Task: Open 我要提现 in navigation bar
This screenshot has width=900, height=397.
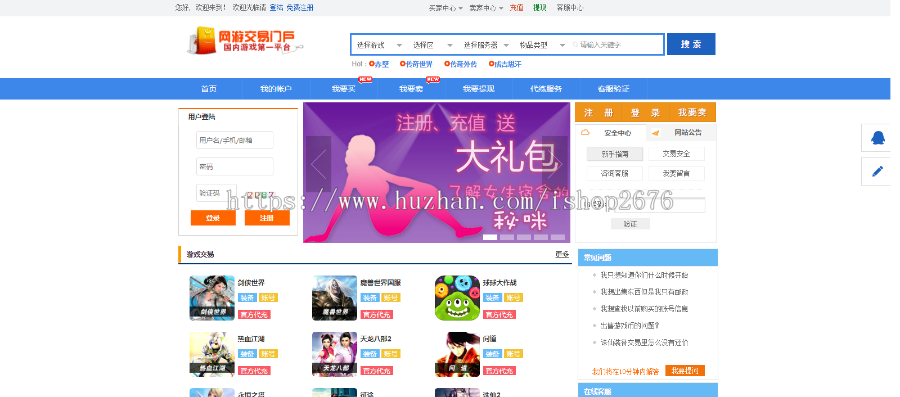Action: point(479,89)
